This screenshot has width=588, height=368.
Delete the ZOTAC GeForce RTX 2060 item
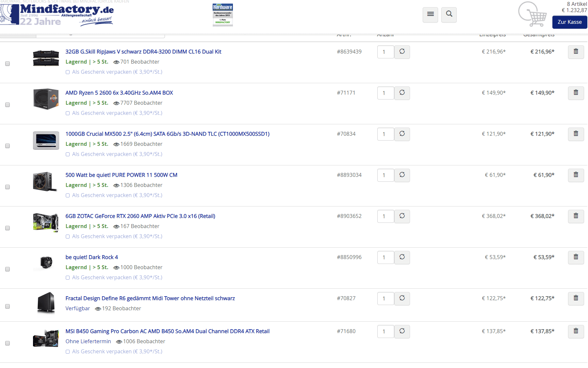pyautogui.click(x=576, y=216)
